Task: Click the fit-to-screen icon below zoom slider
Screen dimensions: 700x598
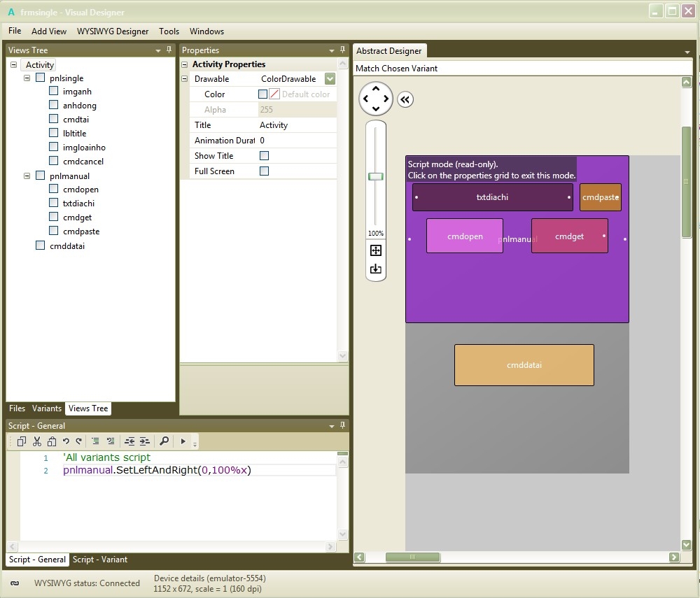Action: click(376, 250)
